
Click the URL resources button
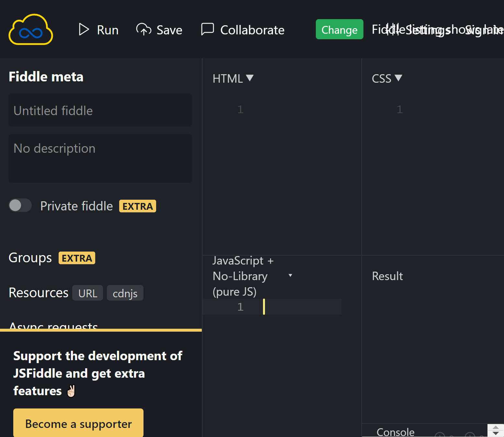tap(88, 293)
